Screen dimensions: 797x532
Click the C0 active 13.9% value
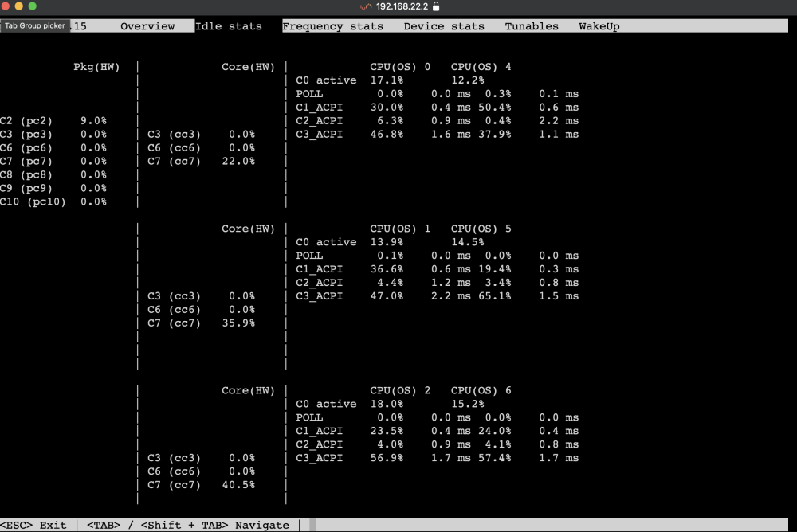[x=387, y=242]
